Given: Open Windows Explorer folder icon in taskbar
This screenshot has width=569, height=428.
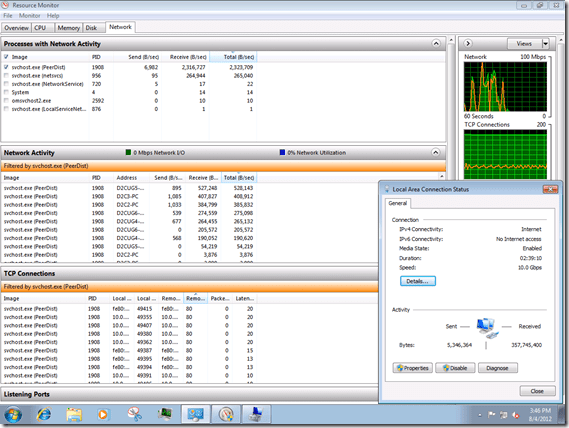Looking at the screenshot, I should coord(74,414).
